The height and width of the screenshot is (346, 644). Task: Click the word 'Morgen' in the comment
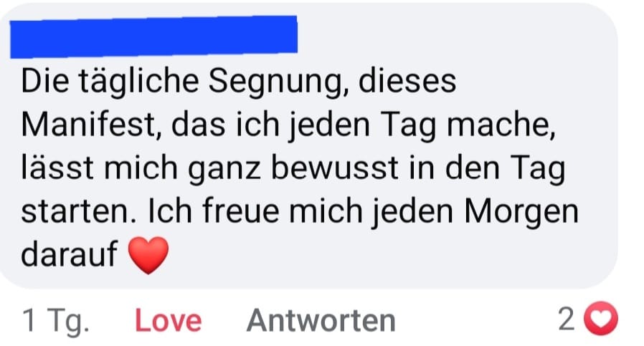(x=521, y=213)
